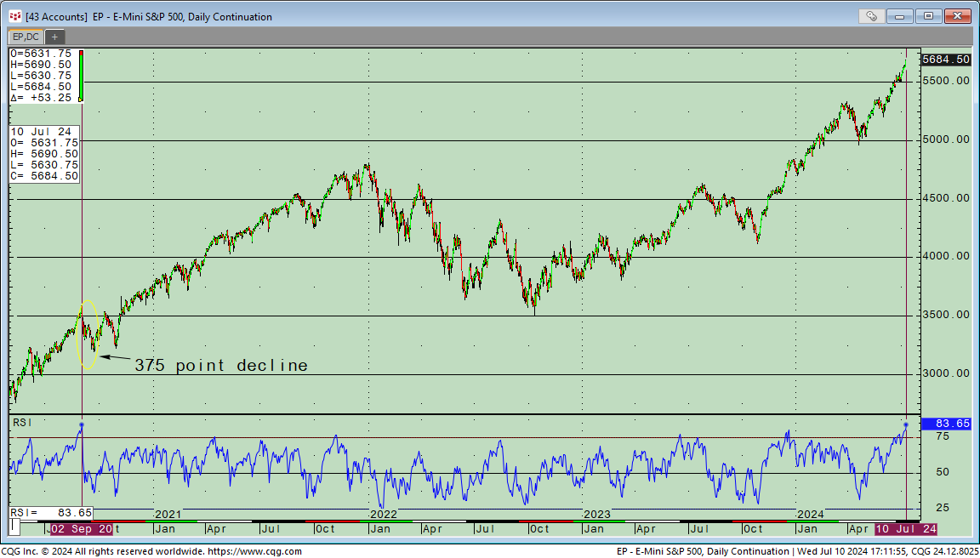Viewport: 980px width, 558px height.
Task: Click the [43 Accounts] window title text
Action: pyautogui.click(x=56, y=17)
